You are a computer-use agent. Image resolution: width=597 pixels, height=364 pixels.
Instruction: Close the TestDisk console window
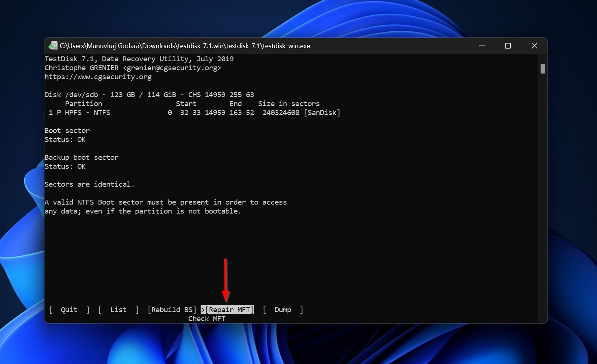534,46
